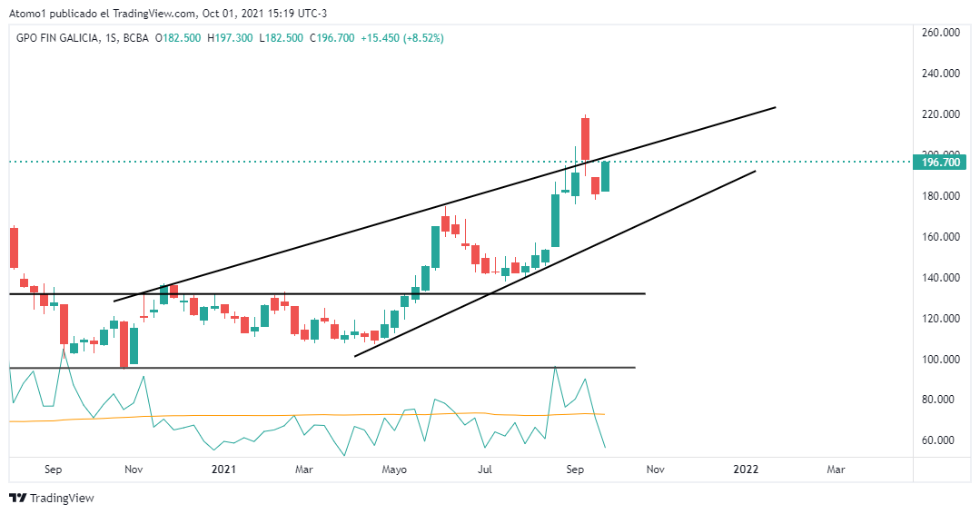This screenshot has height=514, width=980.
Task: Click the 2022 label on the time axis
Action: 746,470
